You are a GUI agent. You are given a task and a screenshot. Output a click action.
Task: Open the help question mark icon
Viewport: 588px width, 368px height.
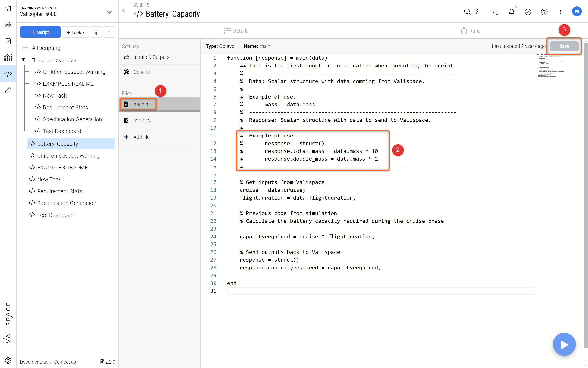point(544,12)
